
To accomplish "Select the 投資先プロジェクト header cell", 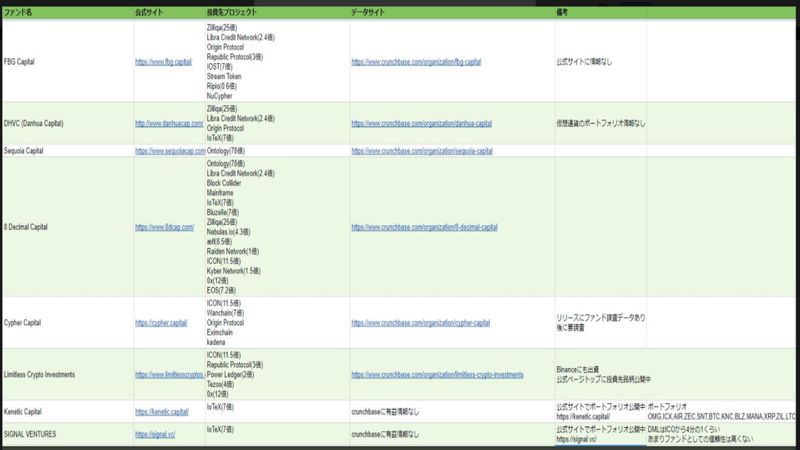I will tap(234, 11).
